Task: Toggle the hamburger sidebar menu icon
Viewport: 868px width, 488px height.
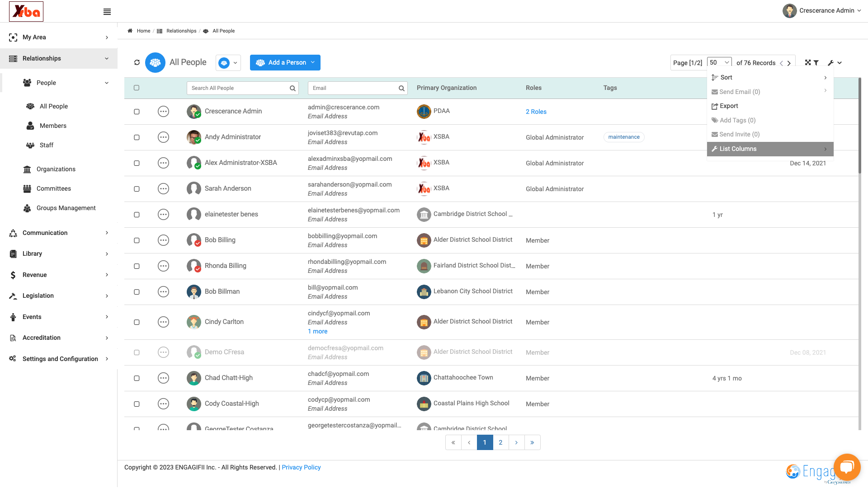Action: pyautogui.click(x=107, y=12)
